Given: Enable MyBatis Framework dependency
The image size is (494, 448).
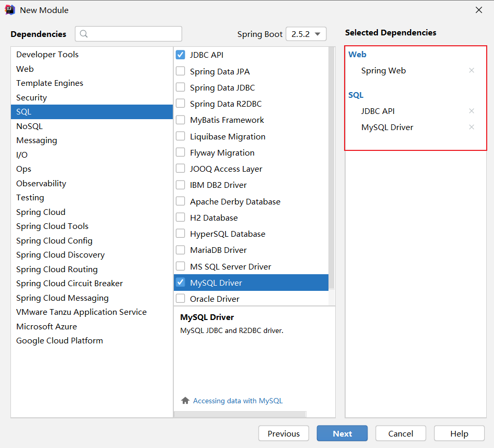Looking at the screenshot, I should (x=181, y=120).
